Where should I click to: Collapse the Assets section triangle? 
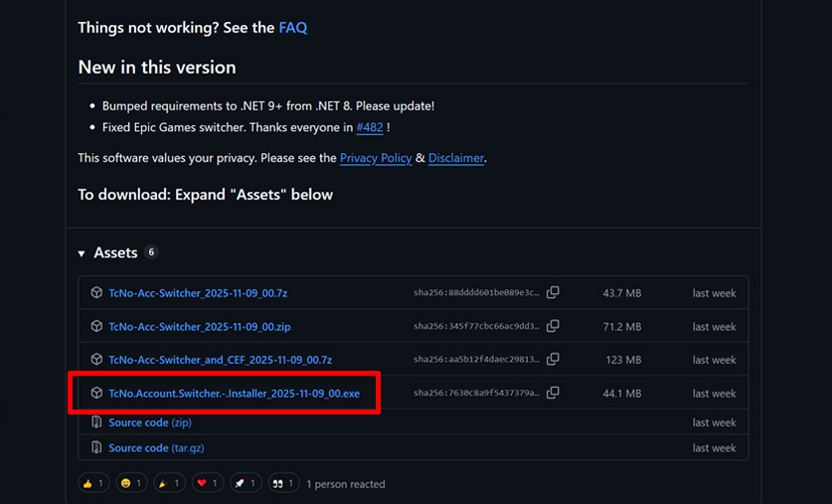click(x=82, y=253)
